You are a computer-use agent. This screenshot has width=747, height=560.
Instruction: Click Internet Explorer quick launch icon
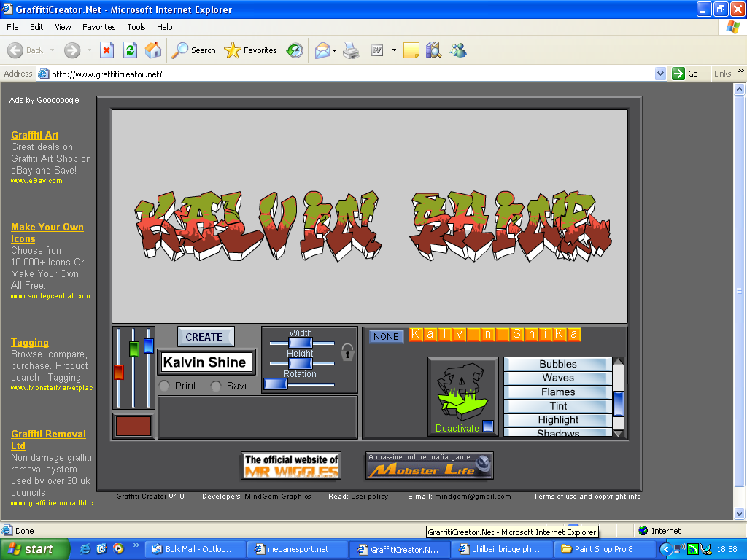(85, 549)
